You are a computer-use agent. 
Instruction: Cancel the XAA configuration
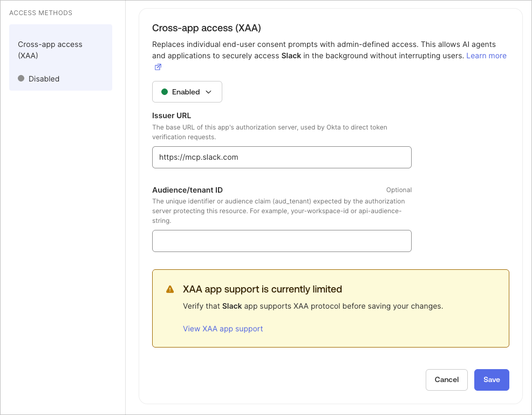(x=447, y=380)
